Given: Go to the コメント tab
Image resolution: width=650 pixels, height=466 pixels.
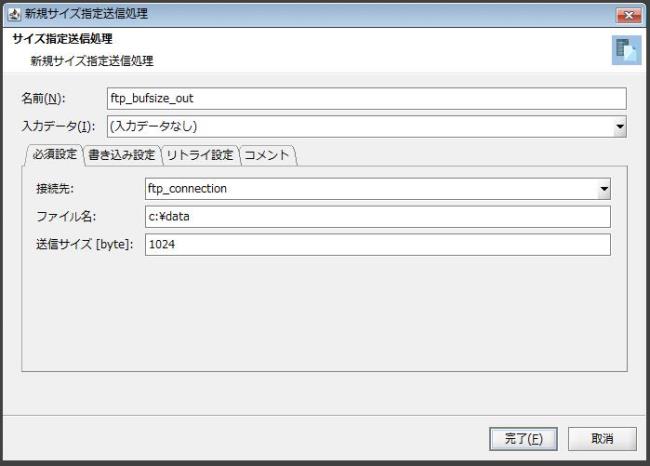Looking at the screenshot, I should pos(267,155).
